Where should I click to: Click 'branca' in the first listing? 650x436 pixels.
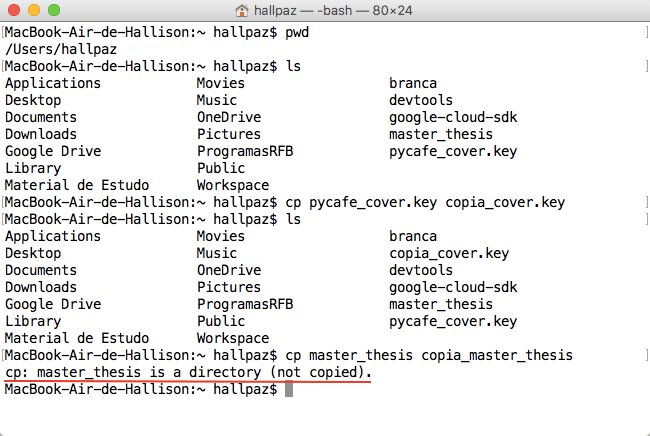[413, 83]
